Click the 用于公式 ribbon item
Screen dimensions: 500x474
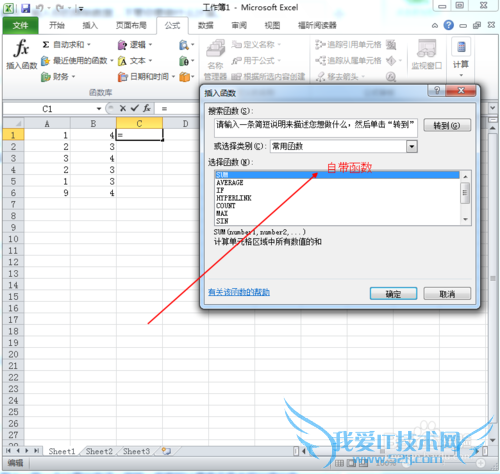point(256,61)
